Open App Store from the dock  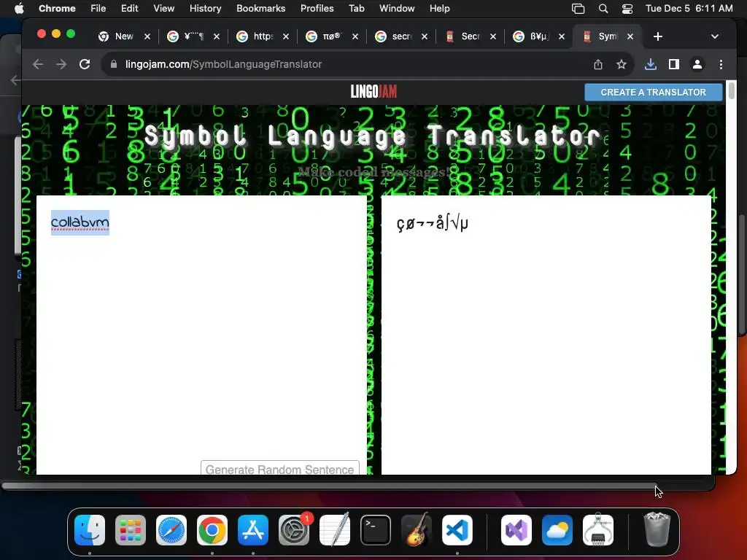tap(253, 530)
